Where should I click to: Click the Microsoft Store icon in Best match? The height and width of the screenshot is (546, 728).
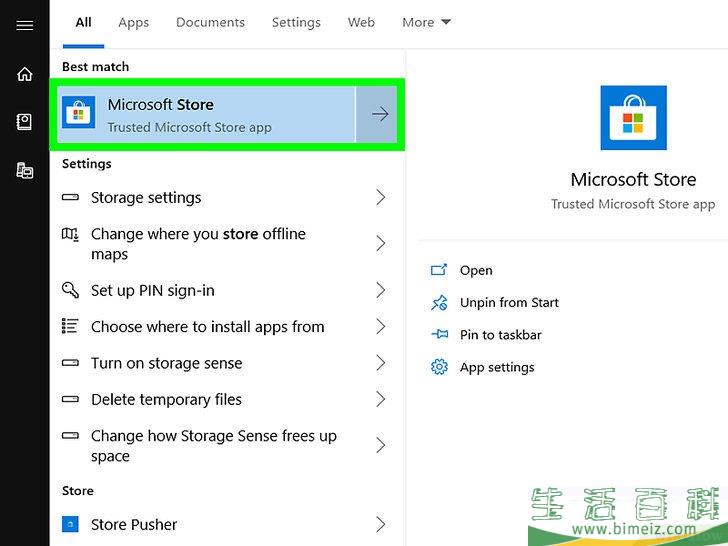[78, 112]
